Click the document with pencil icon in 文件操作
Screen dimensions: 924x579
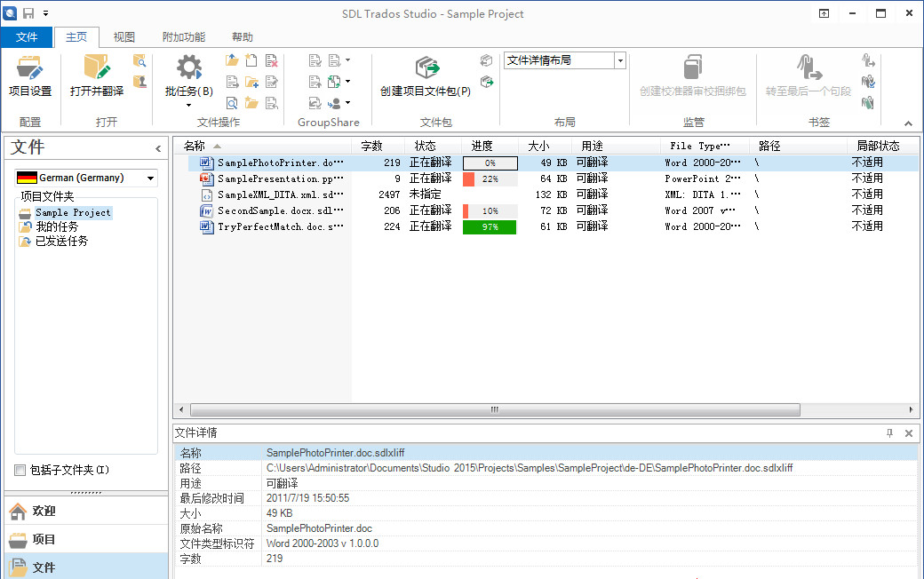272,82
